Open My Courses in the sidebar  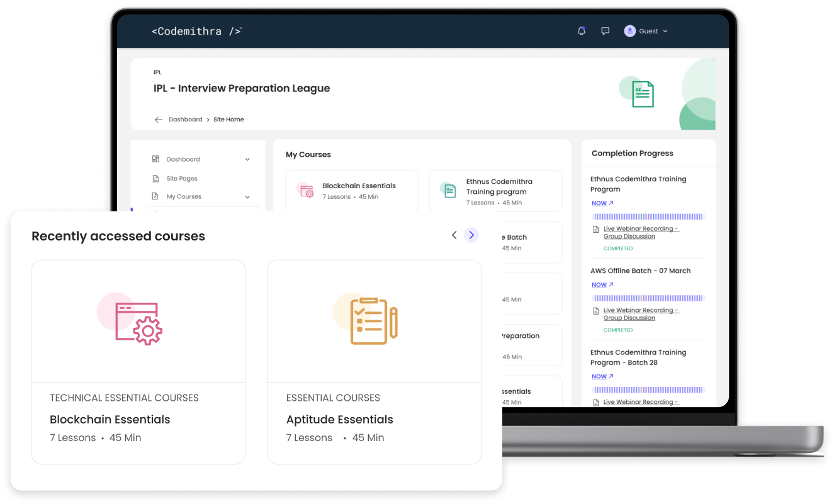point(184,197)
